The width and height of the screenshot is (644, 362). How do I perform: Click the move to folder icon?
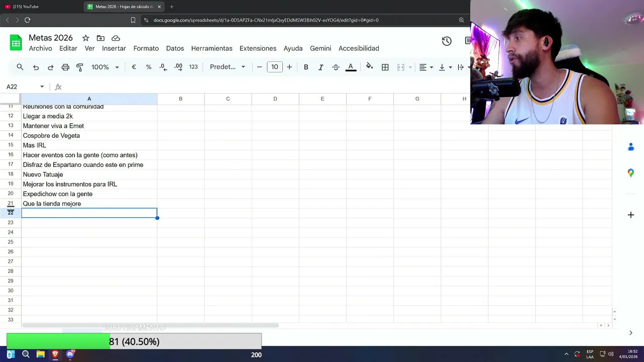101,38
